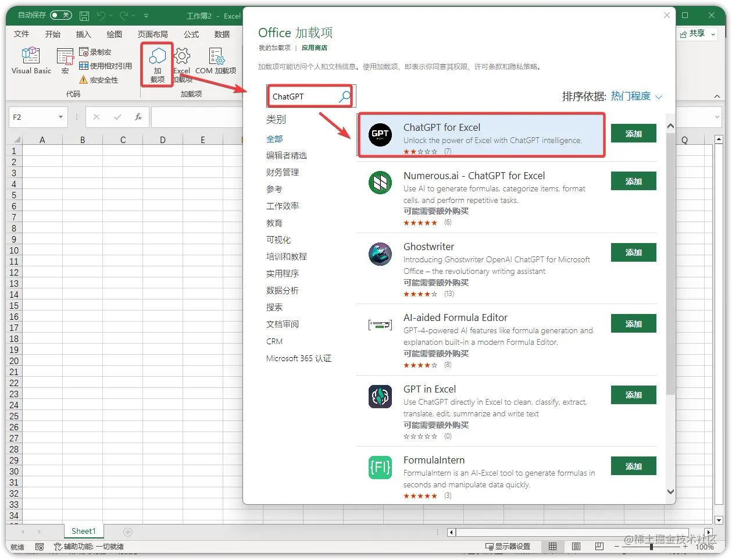The height and width of the screenshot is (560, 732).
Task: Add the Ghostwriter add-in
Action: point(633,252)
